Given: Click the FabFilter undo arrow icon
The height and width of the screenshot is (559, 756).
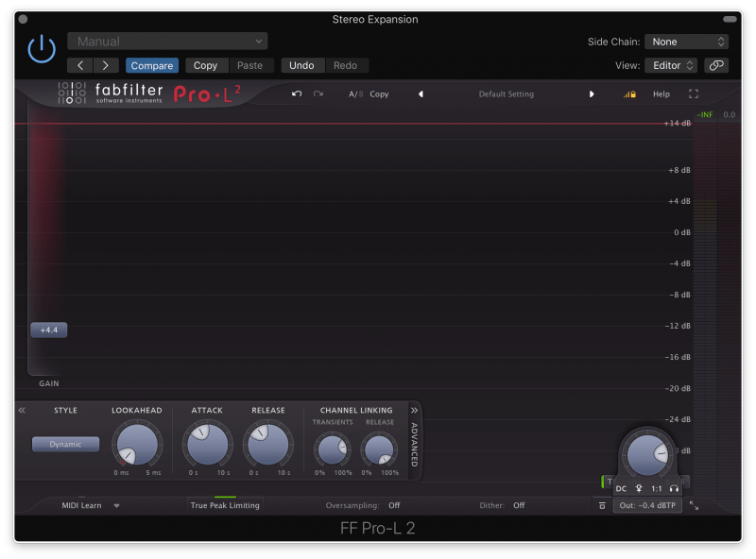Looking at the screenshot, I should point(297,94).
